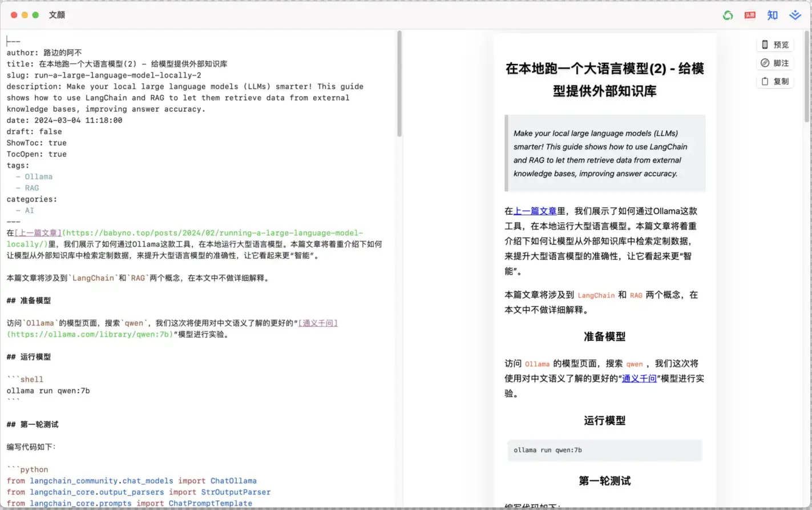Click the 第一轮测试 heading in preview
Screen dimensions: 812x510
click(x=605, y=481)
